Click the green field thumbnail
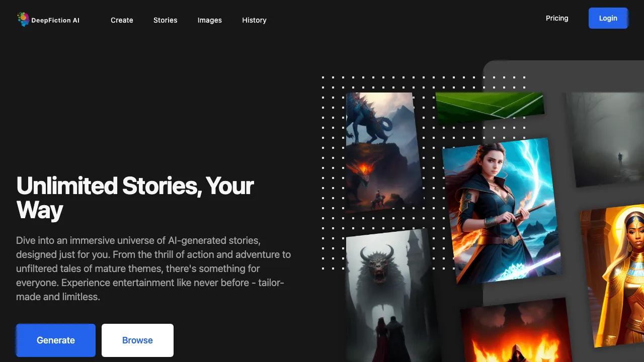644x362 pixels. pos(490,108)
